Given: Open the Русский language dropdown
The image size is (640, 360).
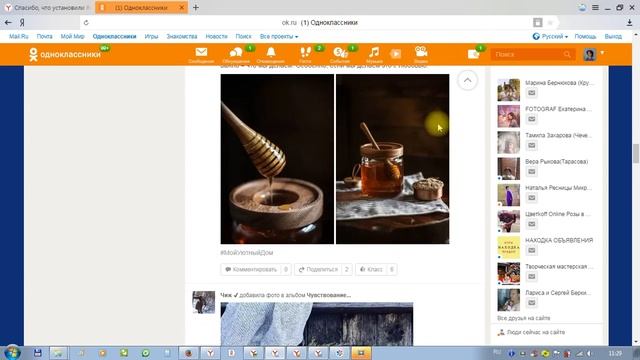Looking at the screenshot, I should coord(550,36).
